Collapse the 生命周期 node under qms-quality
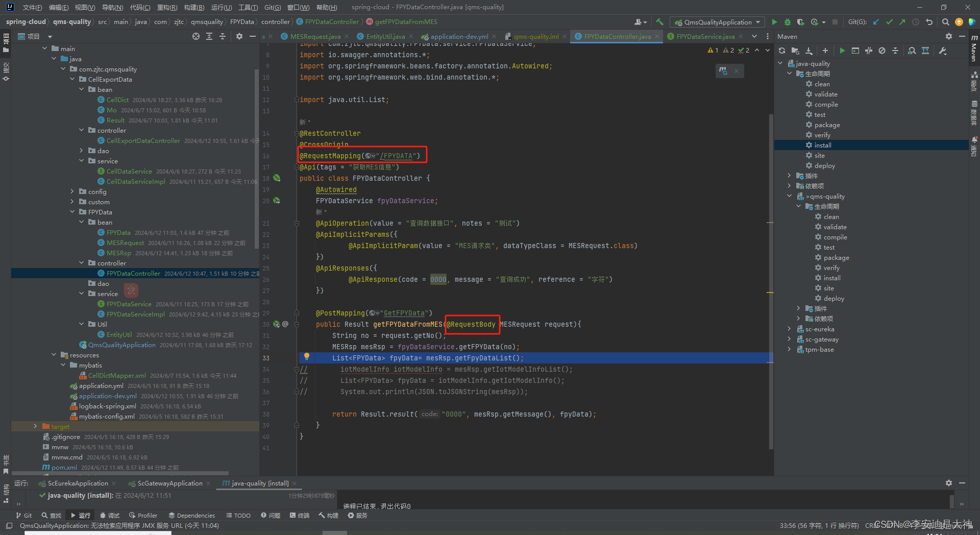Image resolution: width=980 pixels, height=535 pixels. 798,206
